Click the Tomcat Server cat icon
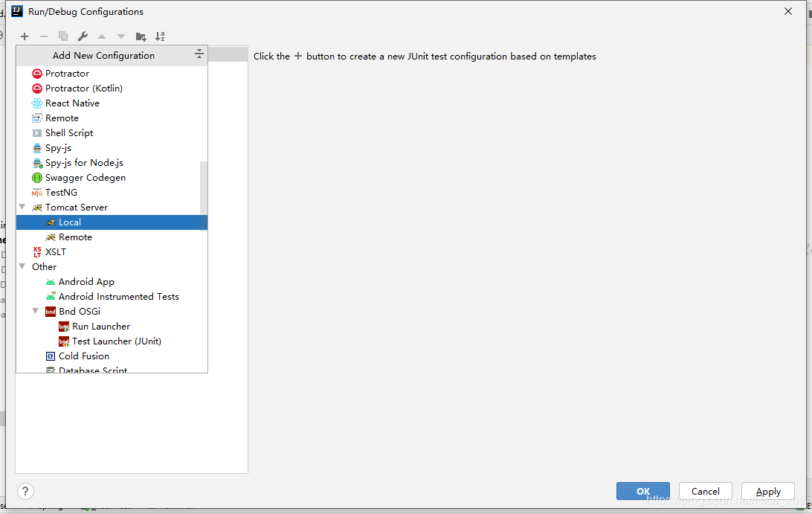812x514 pixels. [36, 208]
